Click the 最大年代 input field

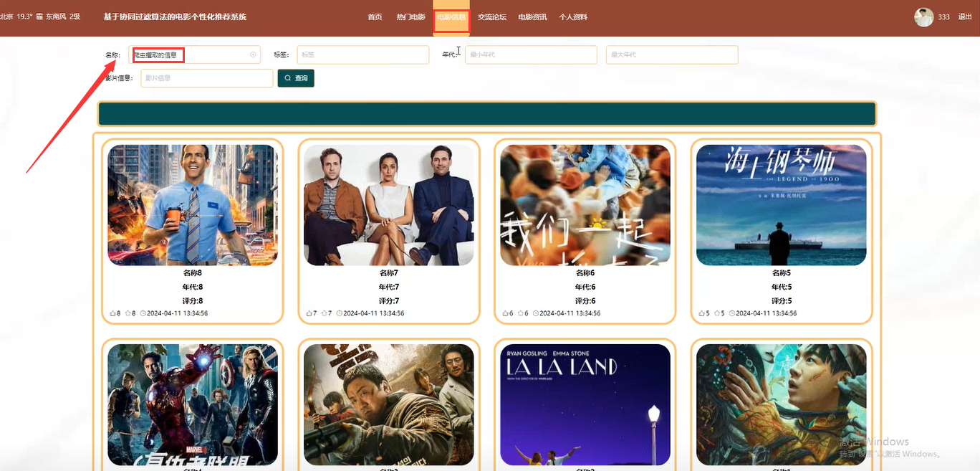tap(672, 54)
